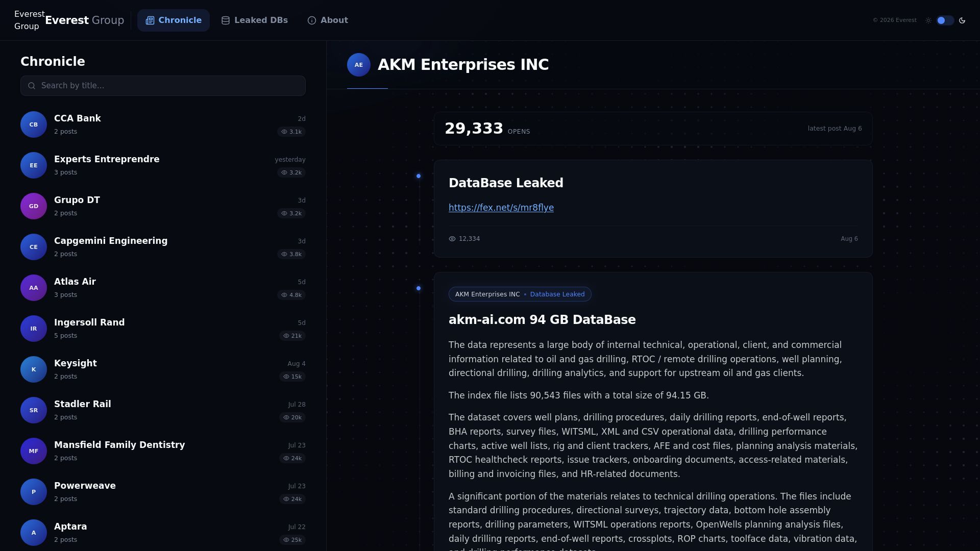Open the Aptara entry

click(163, 533)
